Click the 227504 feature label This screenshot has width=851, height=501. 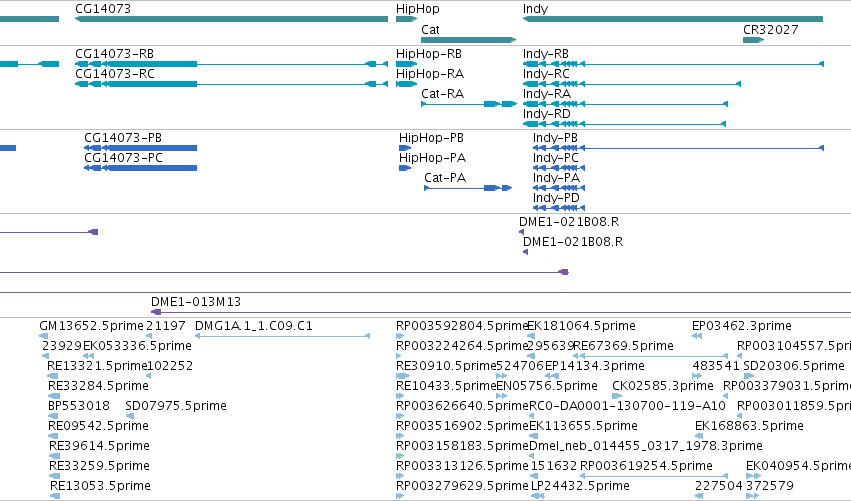719,486
